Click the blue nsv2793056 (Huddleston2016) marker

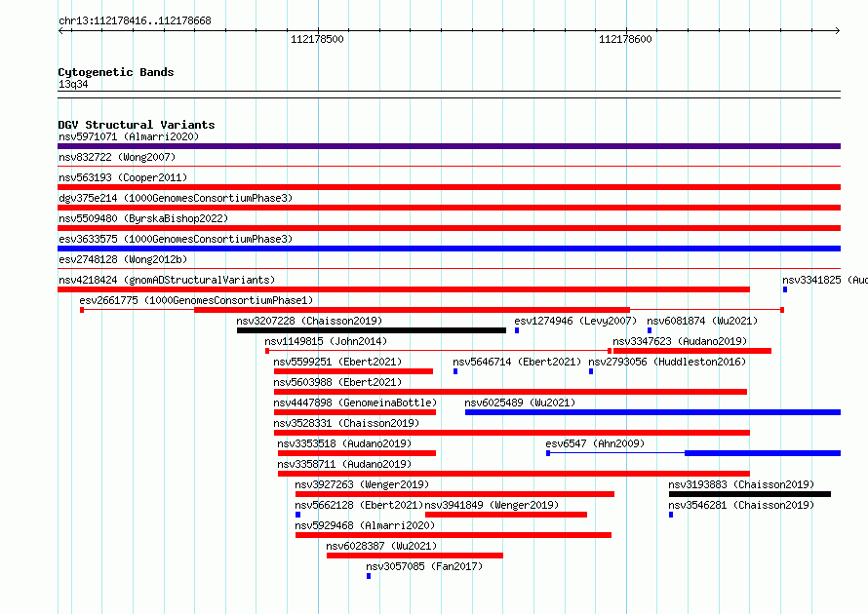tap(591, 371)
